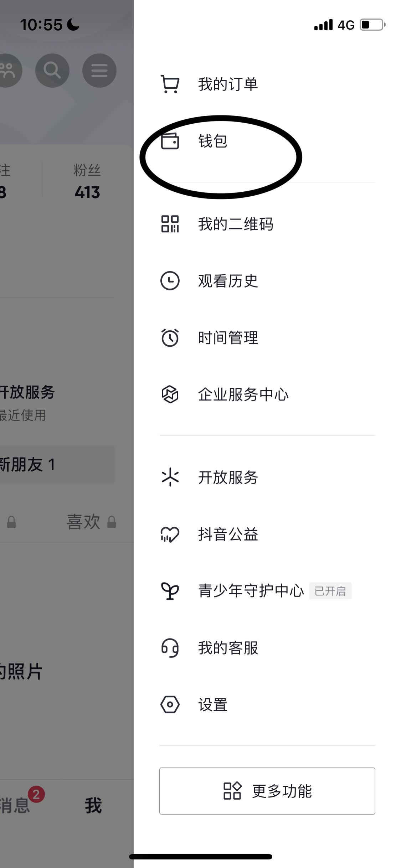401x868 pixels.
Task: Select the 我的二维码 QR code icon
Action: 170,224
